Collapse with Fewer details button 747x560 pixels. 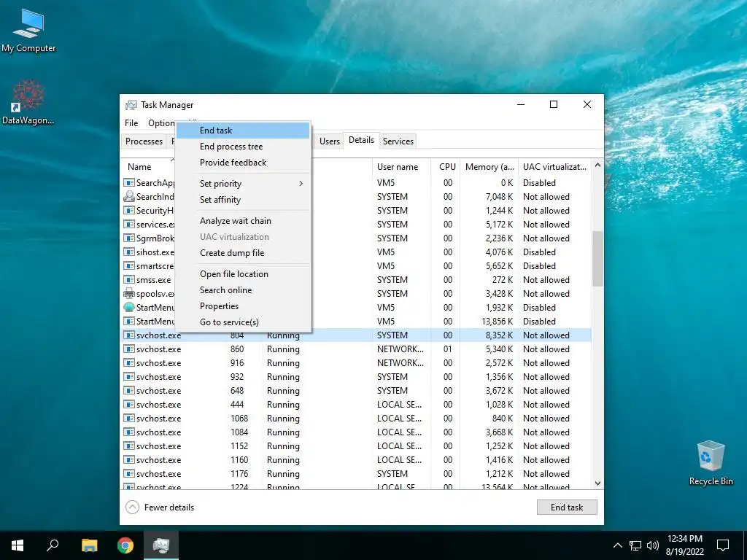pyautogui.click(x=160, y=507)
